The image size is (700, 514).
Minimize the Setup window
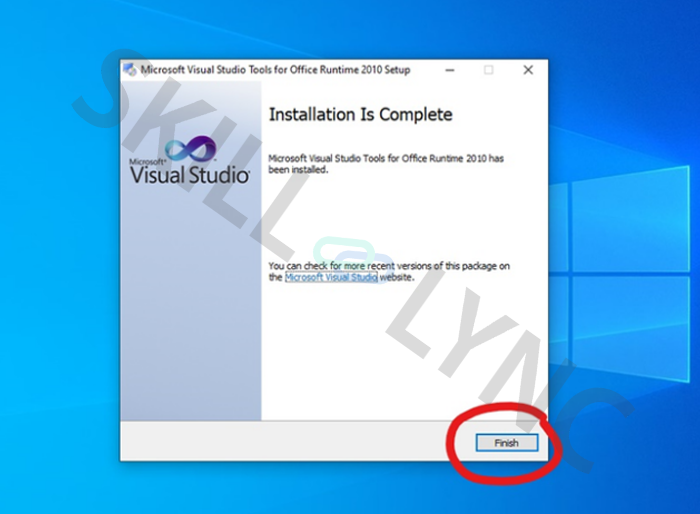tap(450, 70)
